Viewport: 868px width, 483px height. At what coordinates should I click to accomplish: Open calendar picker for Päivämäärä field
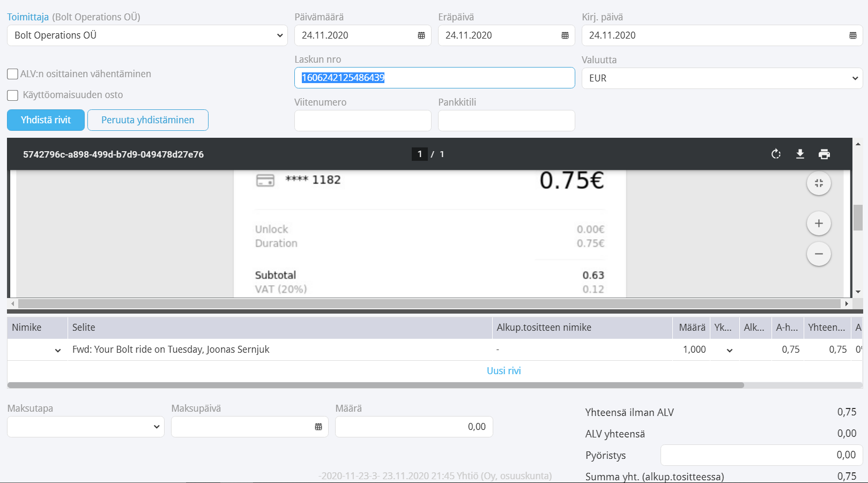[x=421, y=35]
